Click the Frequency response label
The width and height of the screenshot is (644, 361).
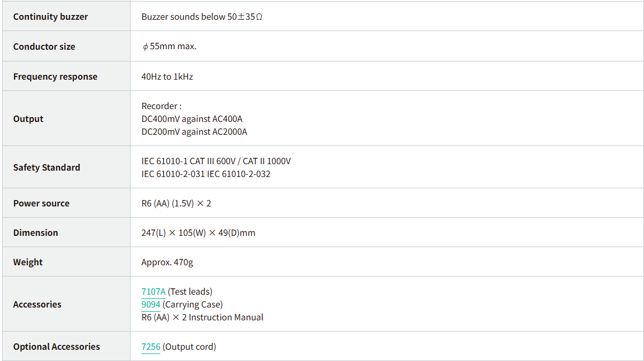55,76
